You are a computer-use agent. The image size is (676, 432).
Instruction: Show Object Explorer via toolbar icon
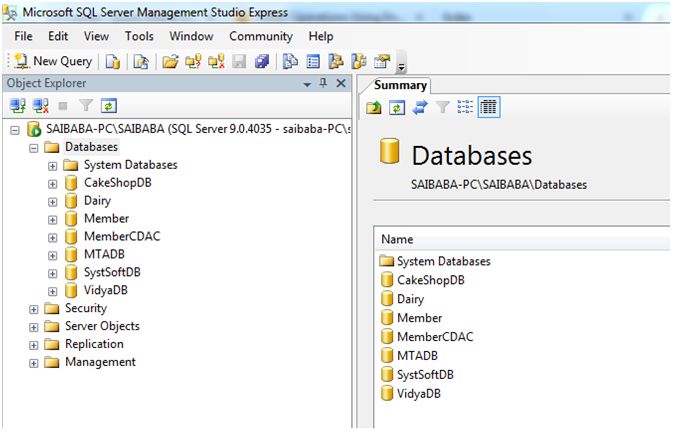pos(336,62)
